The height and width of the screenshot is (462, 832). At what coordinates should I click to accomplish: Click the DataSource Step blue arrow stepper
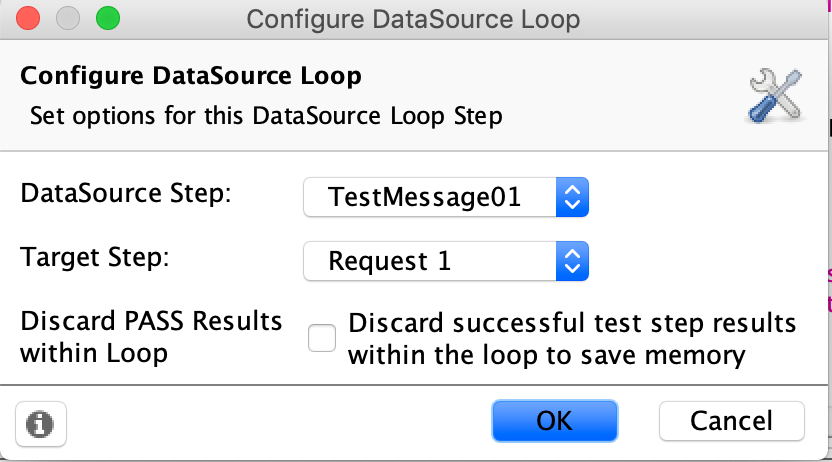pos(573,198)
